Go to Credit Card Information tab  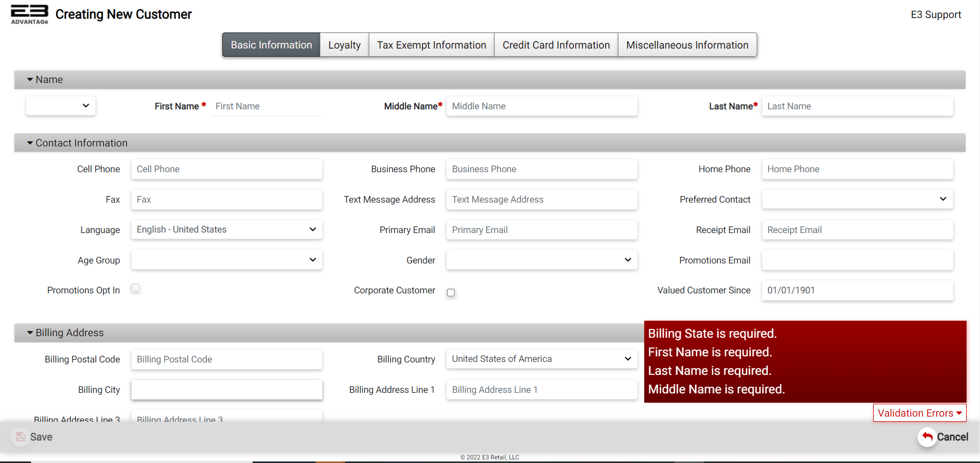pyautogui.click(x=556, y=45)
